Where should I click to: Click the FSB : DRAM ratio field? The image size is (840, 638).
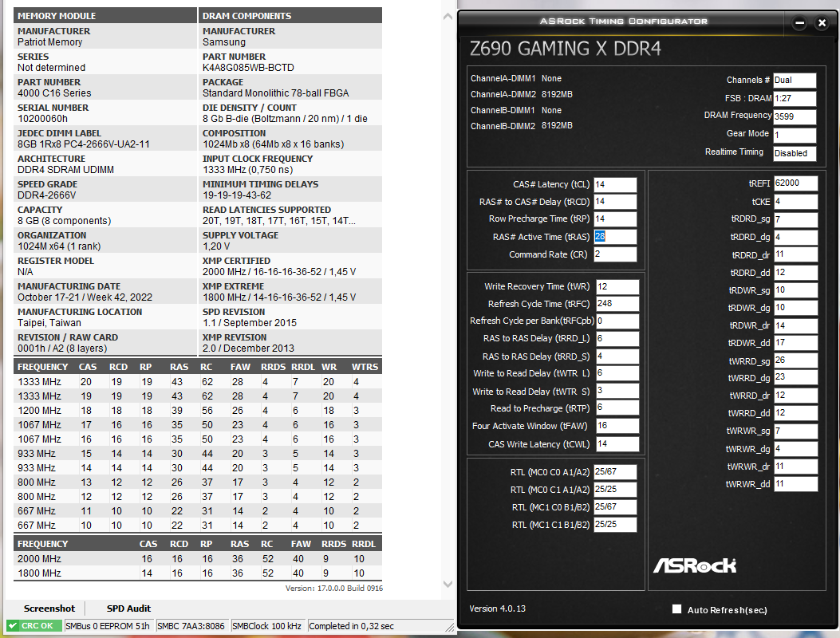[795, 99]
